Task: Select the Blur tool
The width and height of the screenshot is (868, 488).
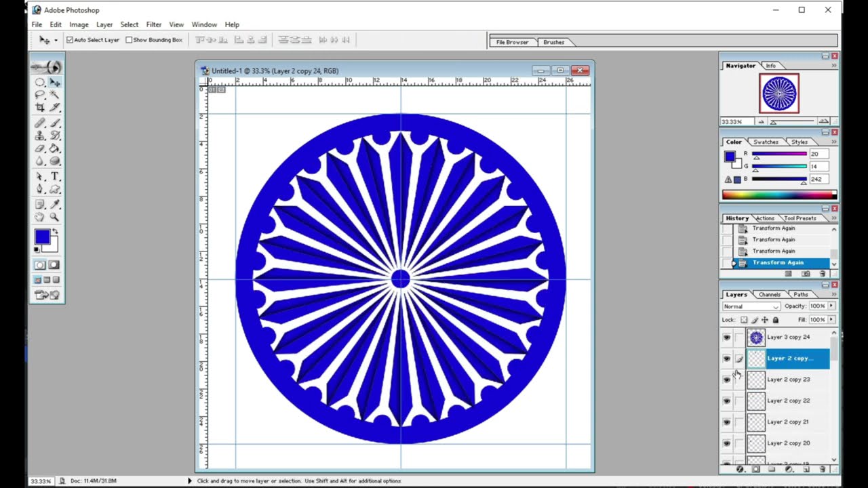Action: (x=40, y=161)
